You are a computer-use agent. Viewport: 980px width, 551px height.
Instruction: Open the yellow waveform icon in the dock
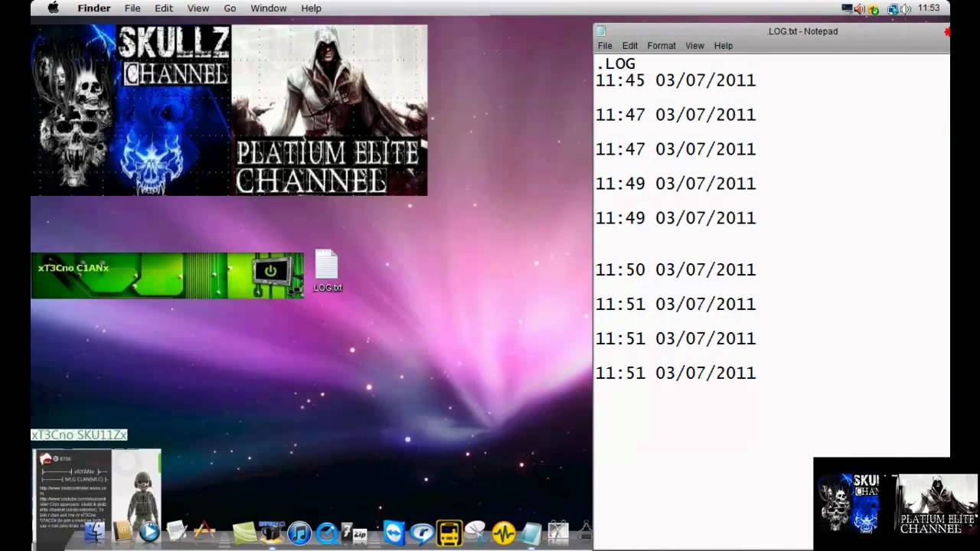tap(503, 533)
